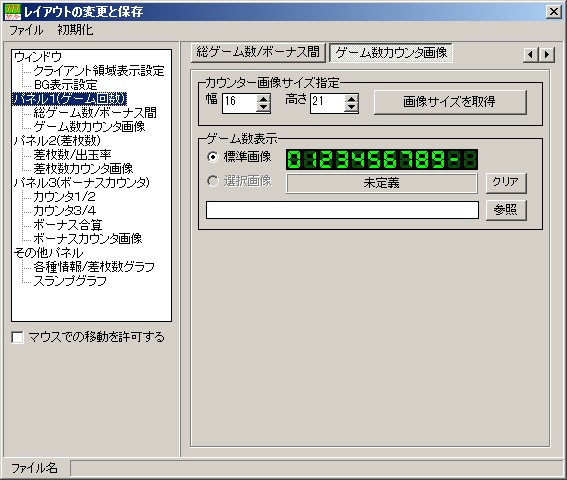Switch to 総ゲーム数/ボーナス間 tab
This screenshot has width=567, height=480.
click(258, 52)
